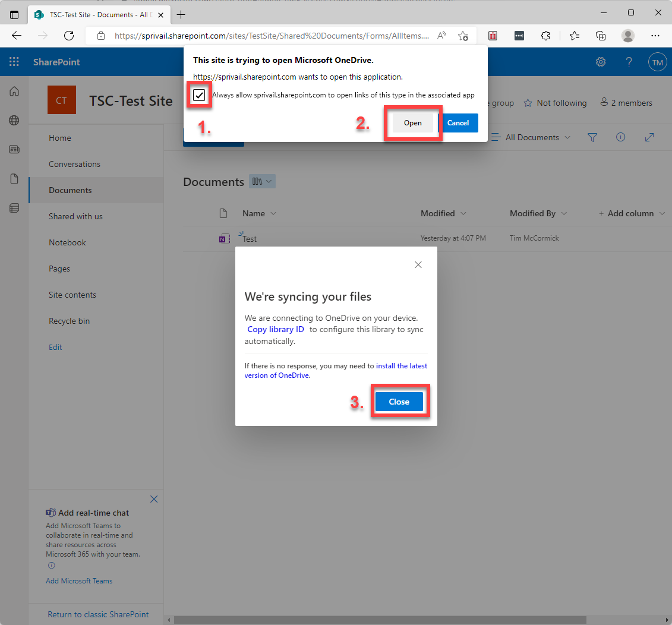Screen dimensions: 672x625
Task: Click the Copy library ID link
Action: tap(276, 329)
